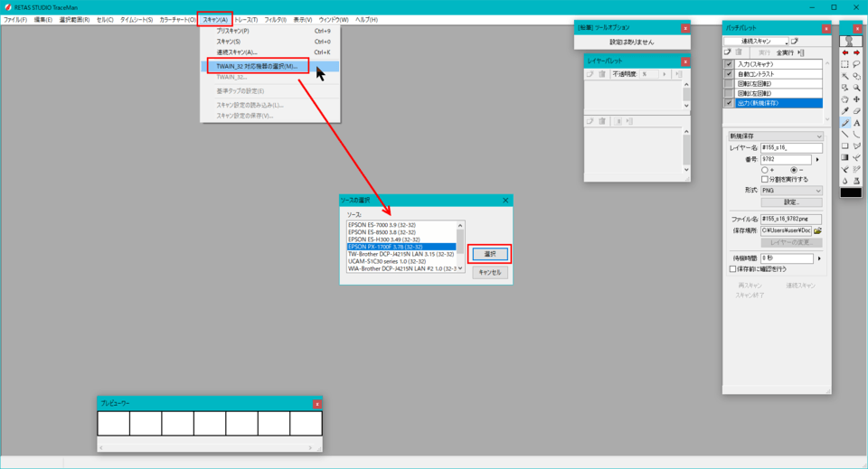Select the rectangle shape tool

click(844, 146)
